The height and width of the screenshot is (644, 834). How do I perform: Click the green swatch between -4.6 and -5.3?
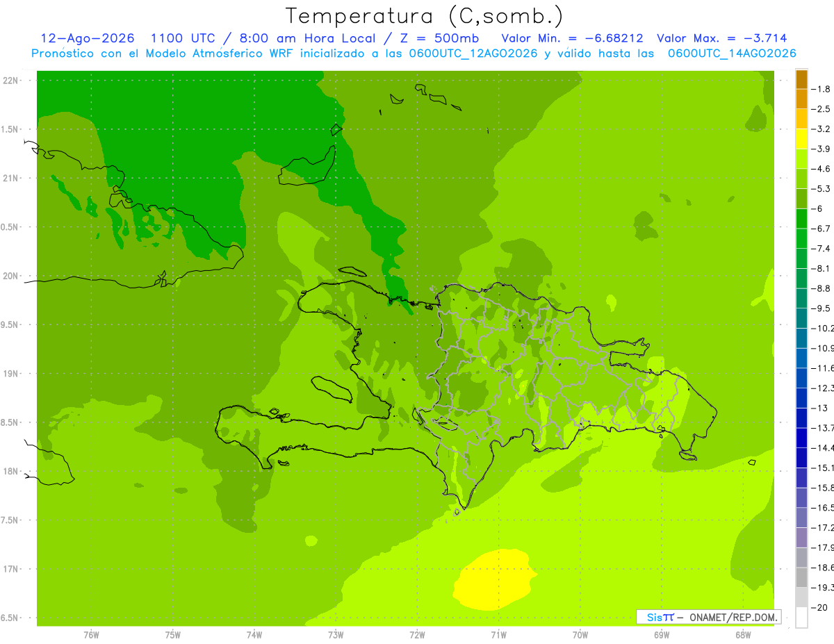tap(801, 179)
